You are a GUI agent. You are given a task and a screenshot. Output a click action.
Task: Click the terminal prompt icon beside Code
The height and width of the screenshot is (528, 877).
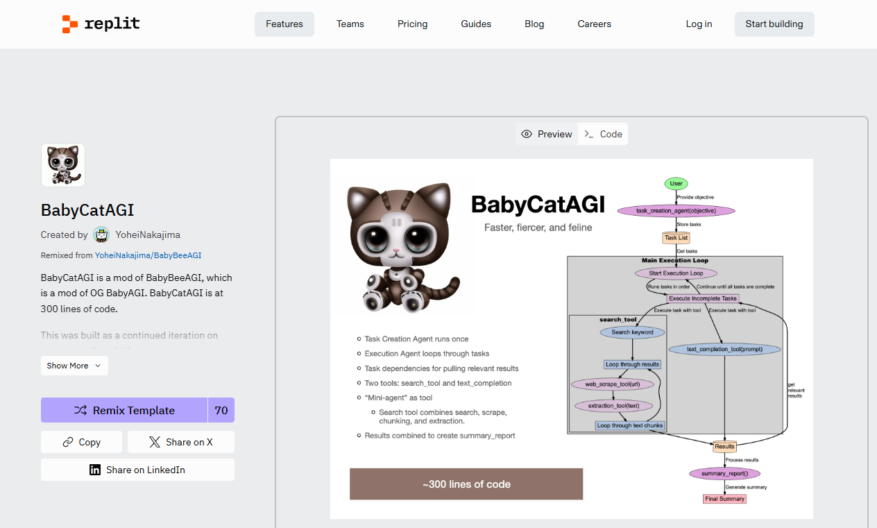588,134
